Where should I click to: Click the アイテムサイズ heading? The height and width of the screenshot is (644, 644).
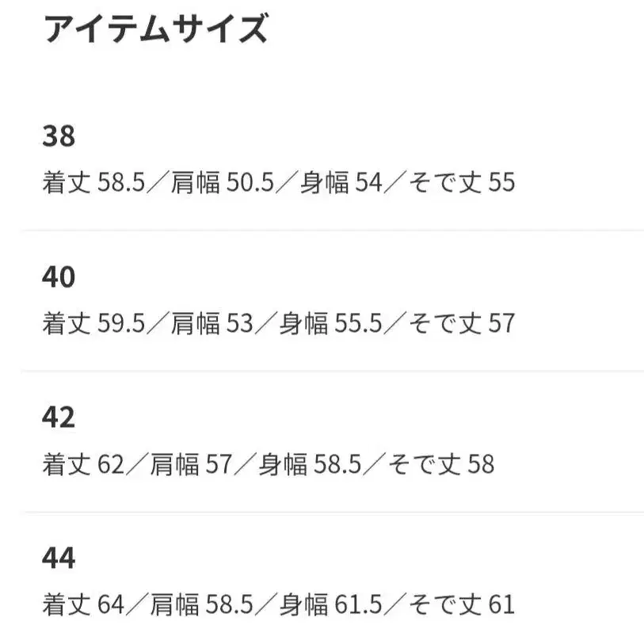[155, 30]
